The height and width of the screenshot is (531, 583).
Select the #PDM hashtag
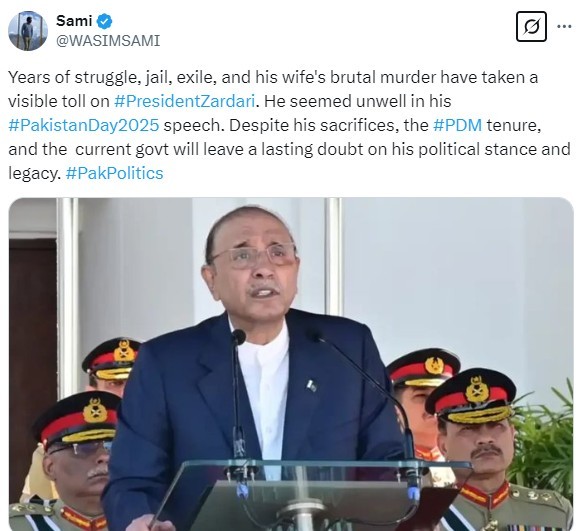pyautogui.click(x=458, y=125)
